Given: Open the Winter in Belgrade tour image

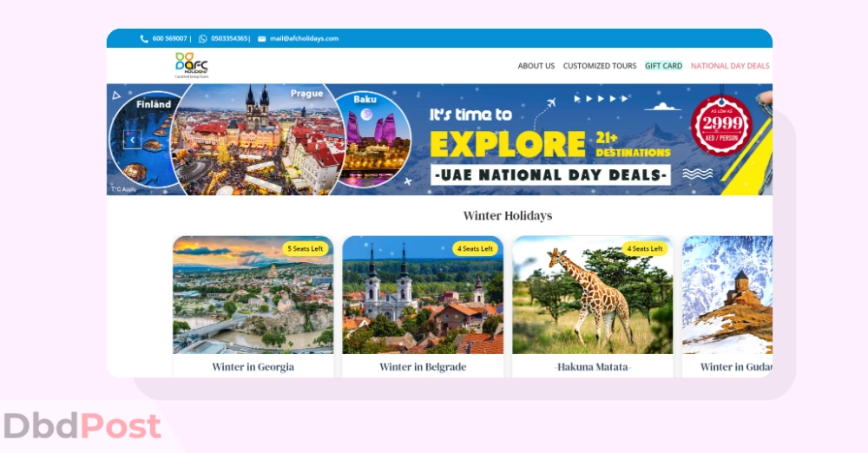Looking at the screenshot, I should 423,295.
